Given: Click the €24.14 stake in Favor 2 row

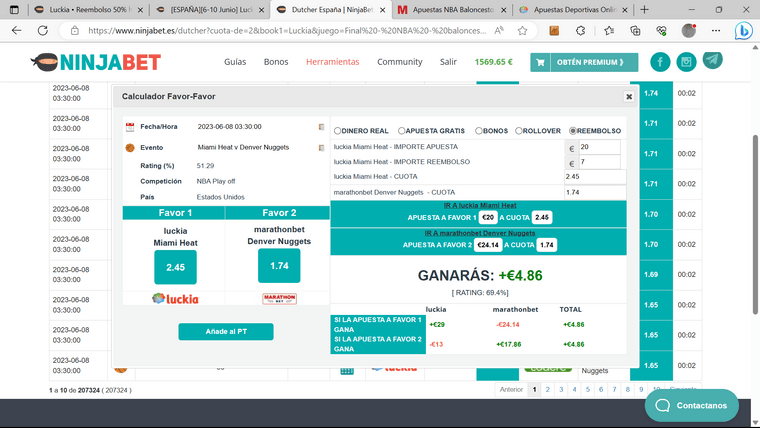Looking at the screenshot, I should [x=488, y=245].
